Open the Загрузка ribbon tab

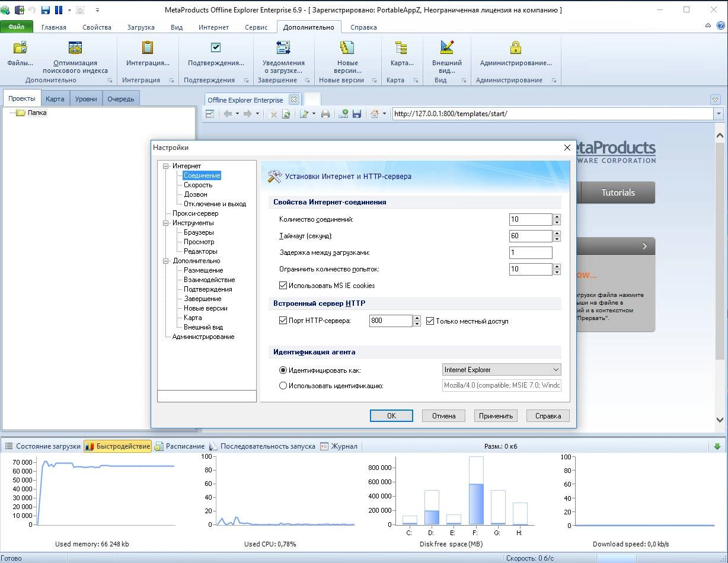point(141,27)
